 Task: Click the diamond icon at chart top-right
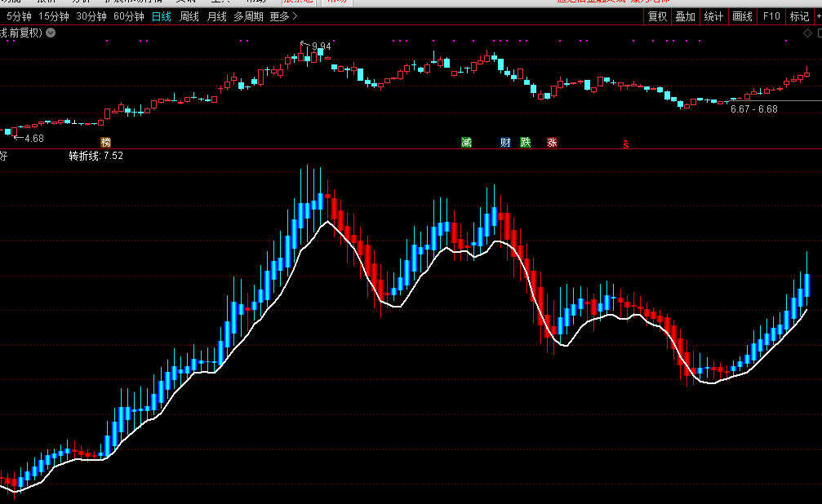806,33
